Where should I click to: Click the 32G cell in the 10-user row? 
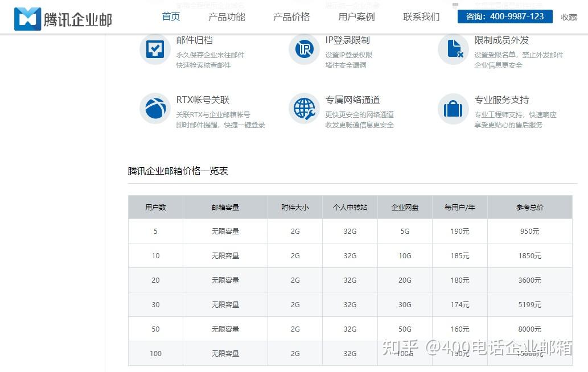(x=350, y=255)
